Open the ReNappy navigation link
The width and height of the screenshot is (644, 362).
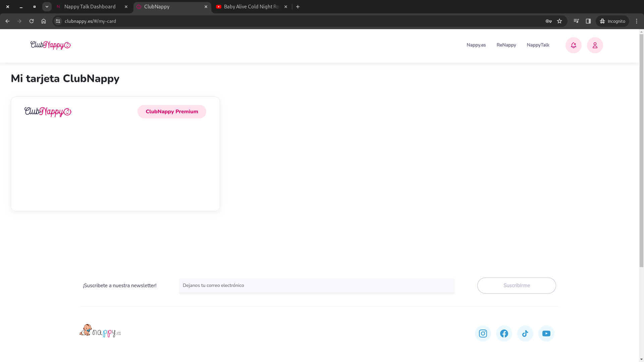tap(506, 45)
